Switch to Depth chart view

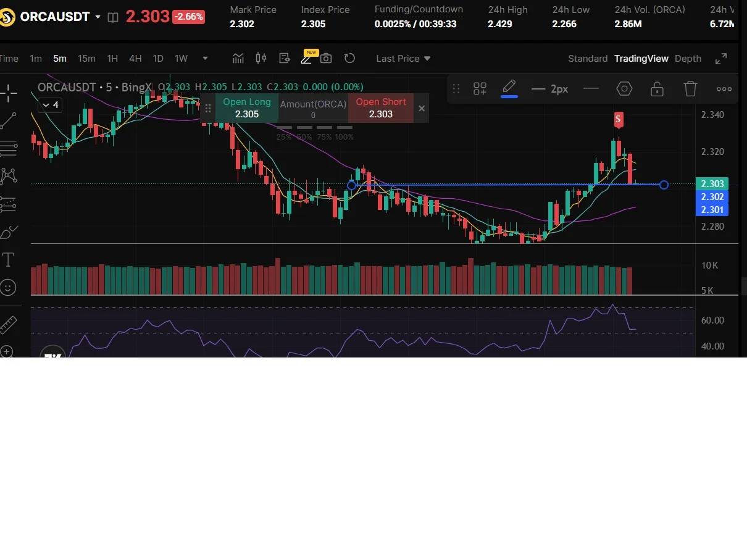click(x=688, y=59)
